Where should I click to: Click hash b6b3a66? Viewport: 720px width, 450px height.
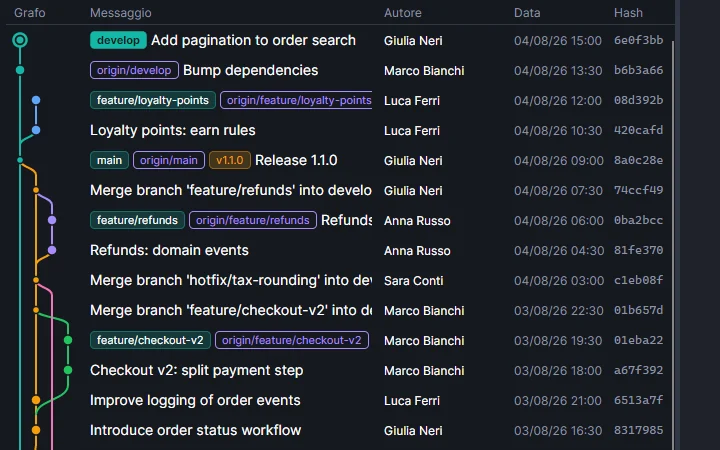pos(638,70)
